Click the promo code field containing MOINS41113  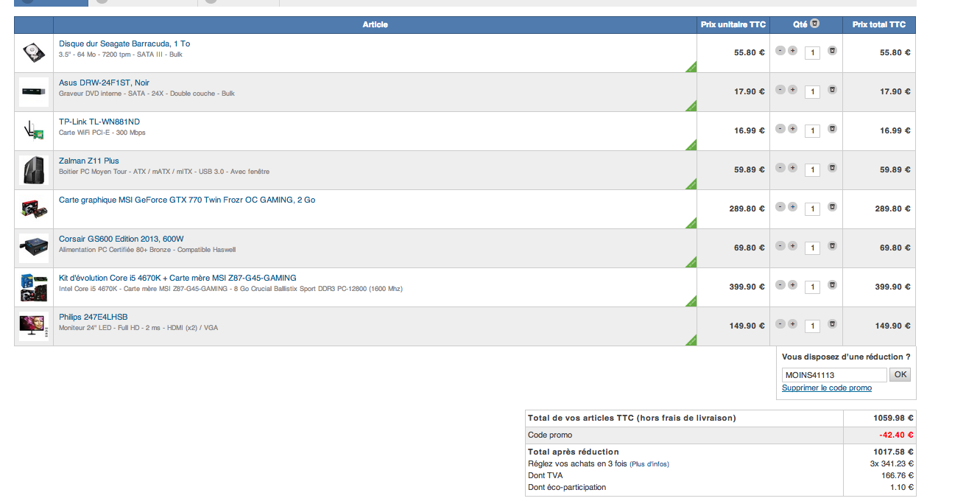833,375
